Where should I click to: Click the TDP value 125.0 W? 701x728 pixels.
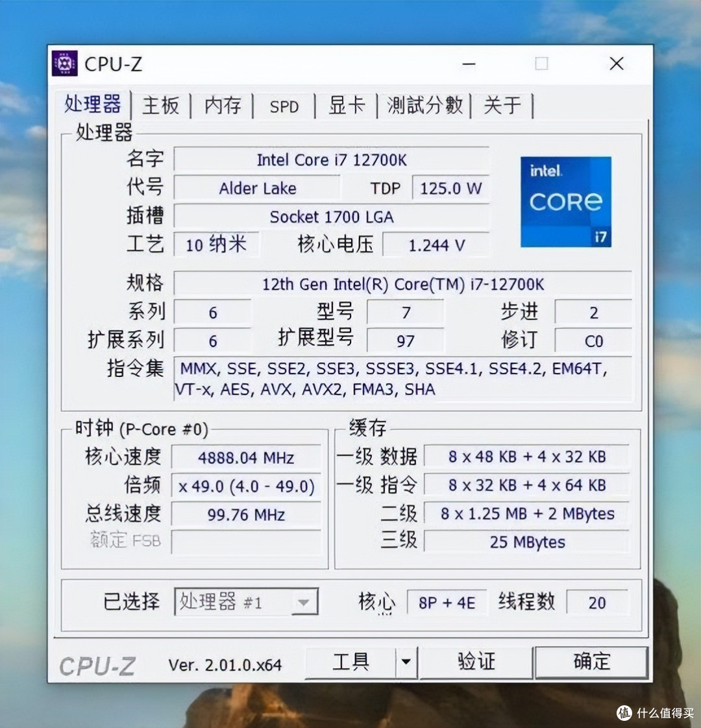coord(450,188)
